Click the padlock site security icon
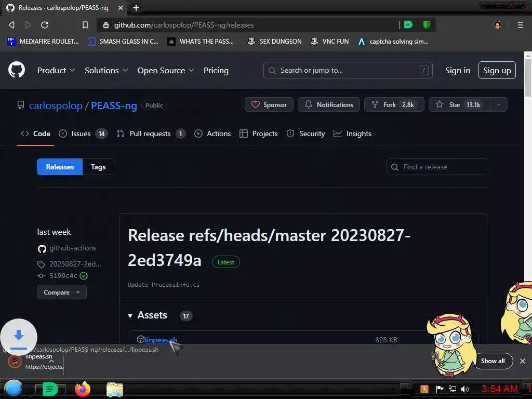This screenshot has width=532, height=399. (106, 25)
